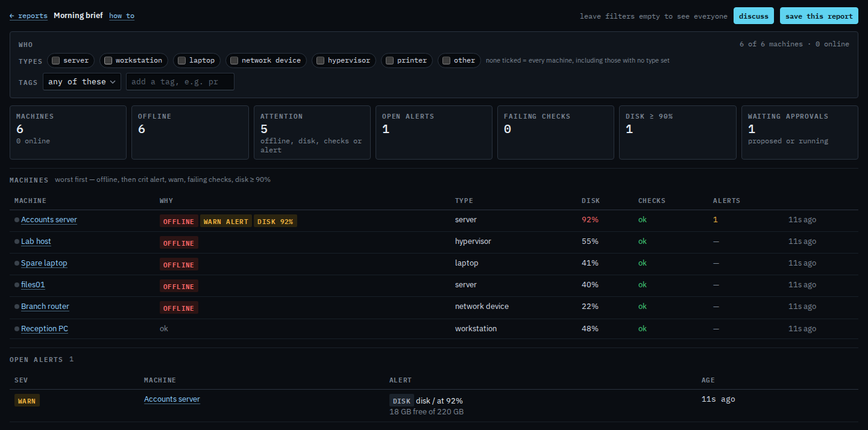Go back to reports link
This screenshot has height=430, width=868.
tap(28, 16)
